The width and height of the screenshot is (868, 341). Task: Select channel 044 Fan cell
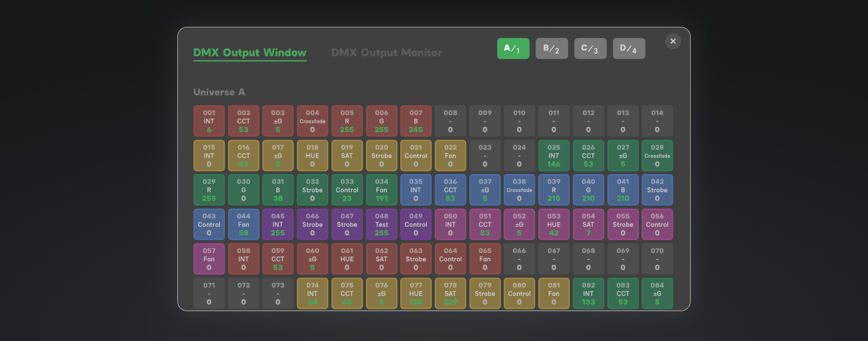point(244,224)
